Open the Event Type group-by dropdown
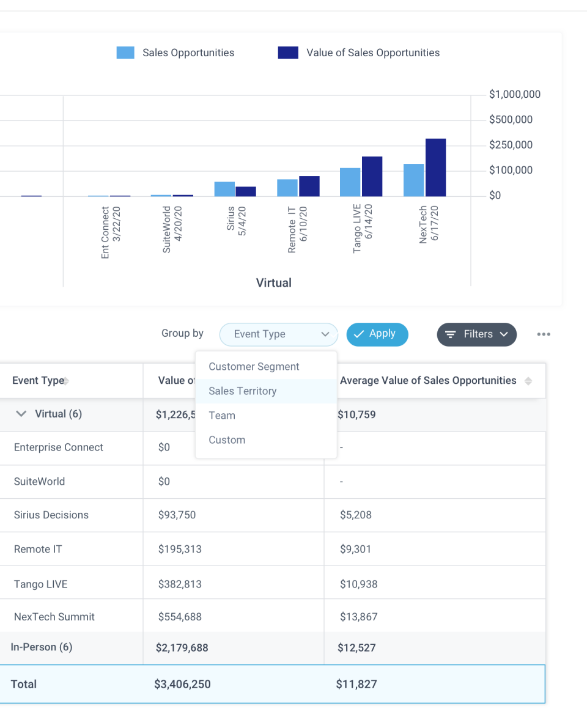This screenshot has width=587, height=728. [x=278, y=334]
